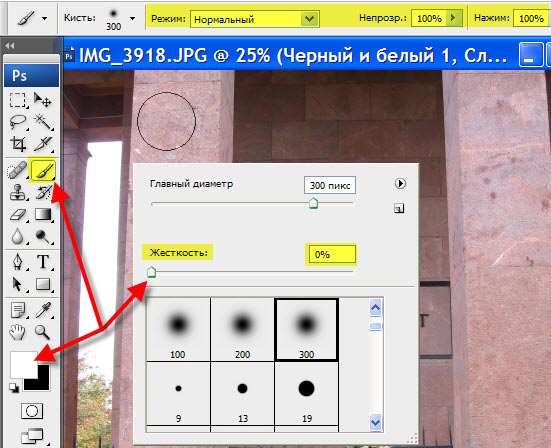Expand the Непрозр. opacity slider arrow
551x448 pixels.
point(454,18)
